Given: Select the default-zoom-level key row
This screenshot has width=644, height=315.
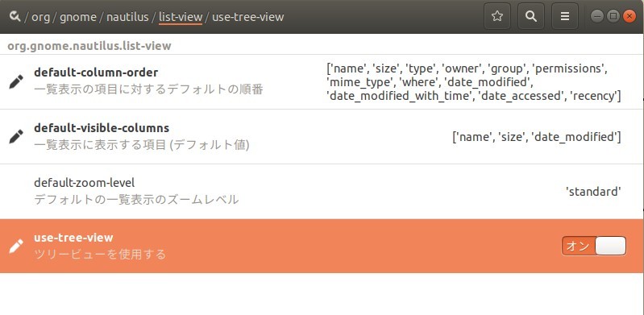Looking at the screenshot, I should 322,192.
